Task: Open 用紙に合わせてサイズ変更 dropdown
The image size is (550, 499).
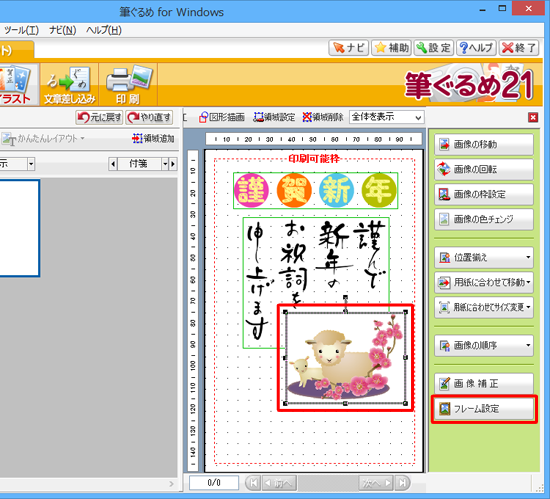Action: (x=484, y=307)
